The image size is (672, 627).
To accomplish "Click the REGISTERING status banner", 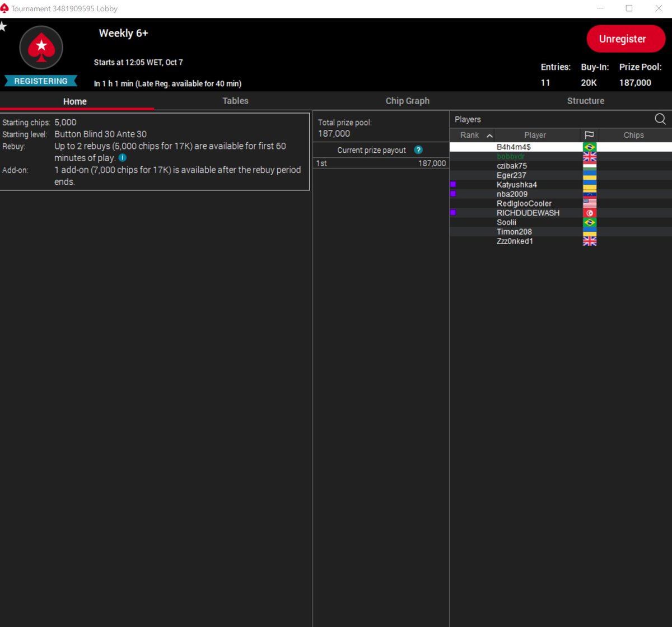I will coord(41,81).
